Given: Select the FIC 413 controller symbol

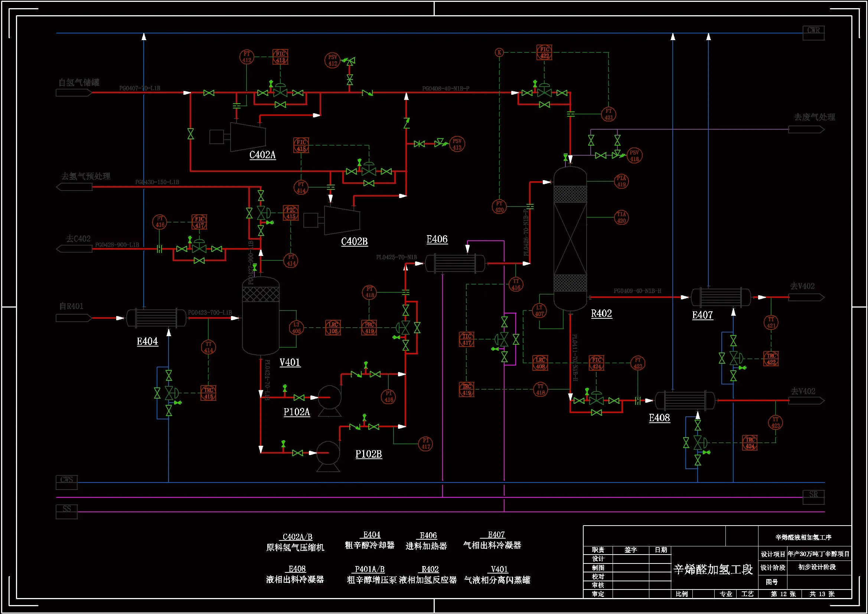Looking at the screenshot, I should 280,57.
